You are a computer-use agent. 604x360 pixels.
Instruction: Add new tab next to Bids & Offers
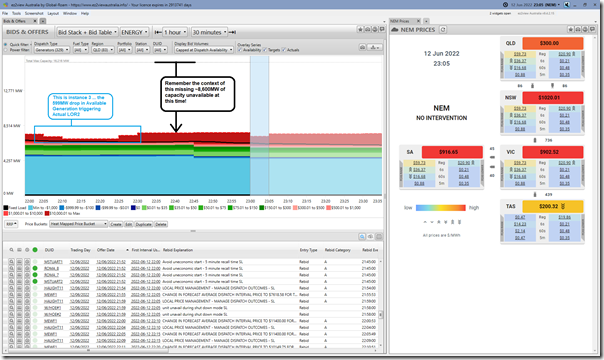coord(43,21)
